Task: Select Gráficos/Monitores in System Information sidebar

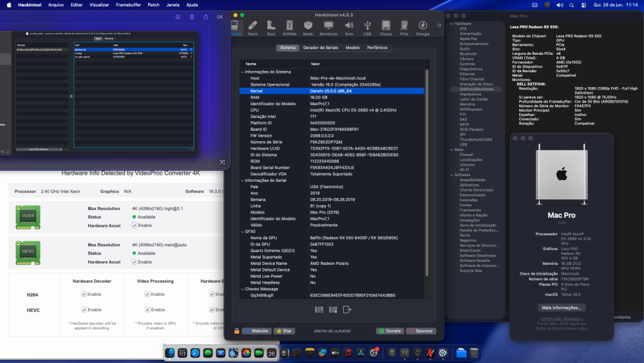Action: [477, 89]
